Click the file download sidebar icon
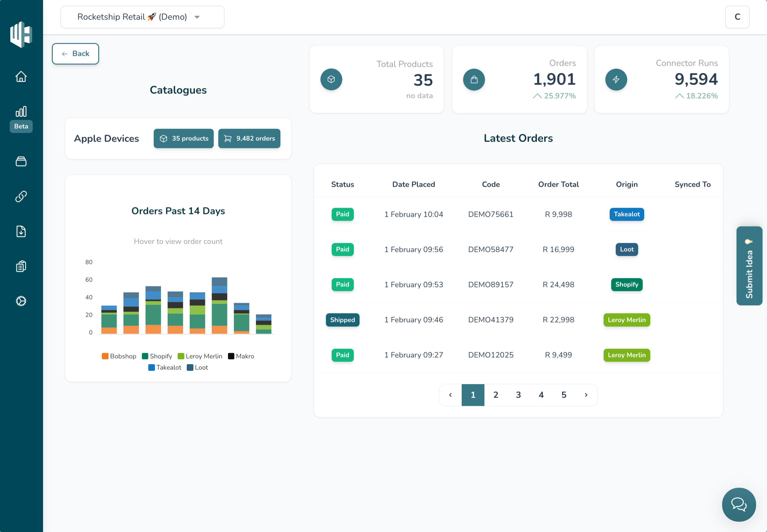The image size is (767, 532). tap(21, 231)
